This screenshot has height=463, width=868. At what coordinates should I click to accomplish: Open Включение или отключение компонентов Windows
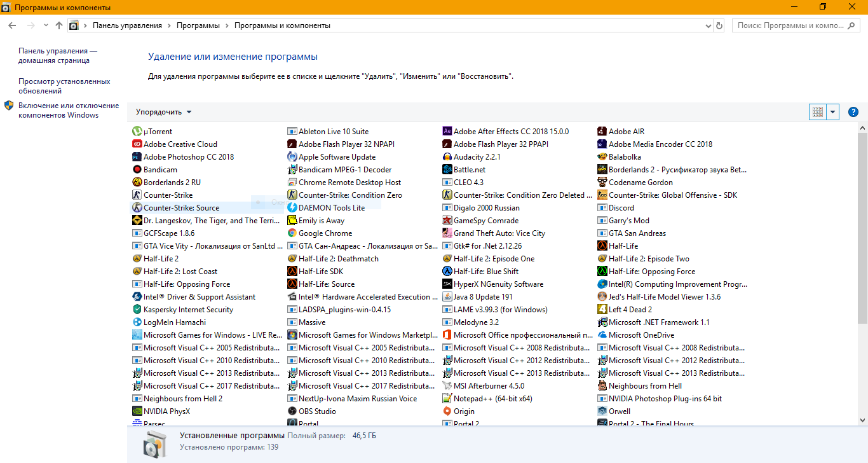[69, 110]
